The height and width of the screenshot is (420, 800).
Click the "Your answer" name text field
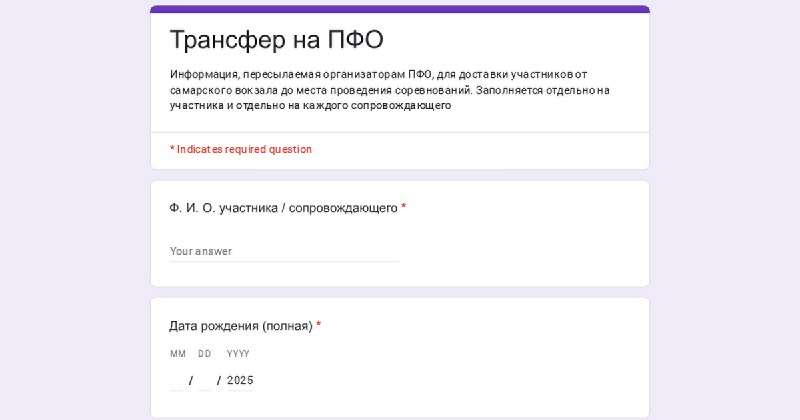(284, 251)
